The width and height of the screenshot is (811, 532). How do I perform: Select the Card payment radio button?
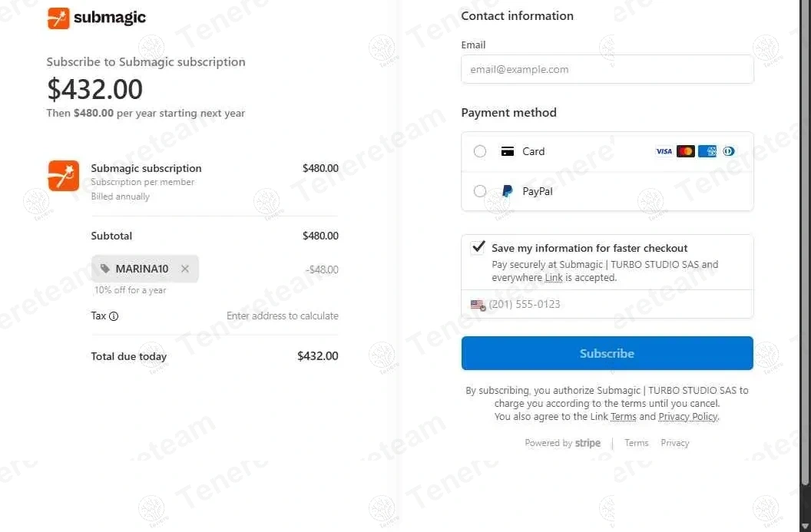coord(480,151)
